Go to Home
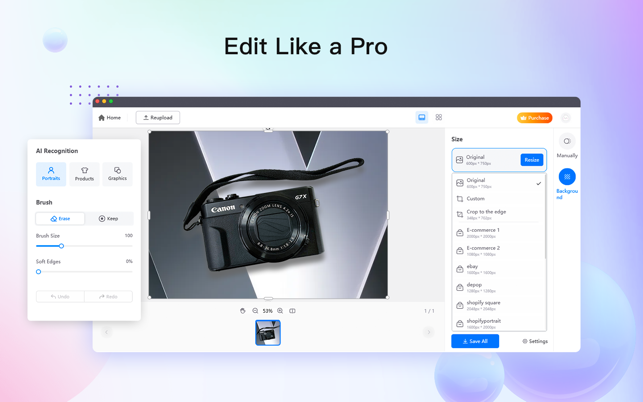 (109, 118)
